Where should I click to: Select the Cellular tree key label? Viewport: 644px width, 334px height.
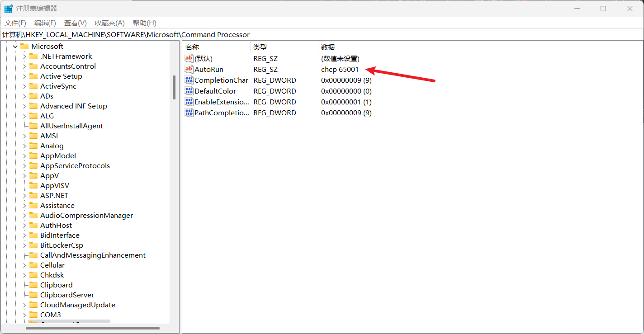(x=52, y=265)
